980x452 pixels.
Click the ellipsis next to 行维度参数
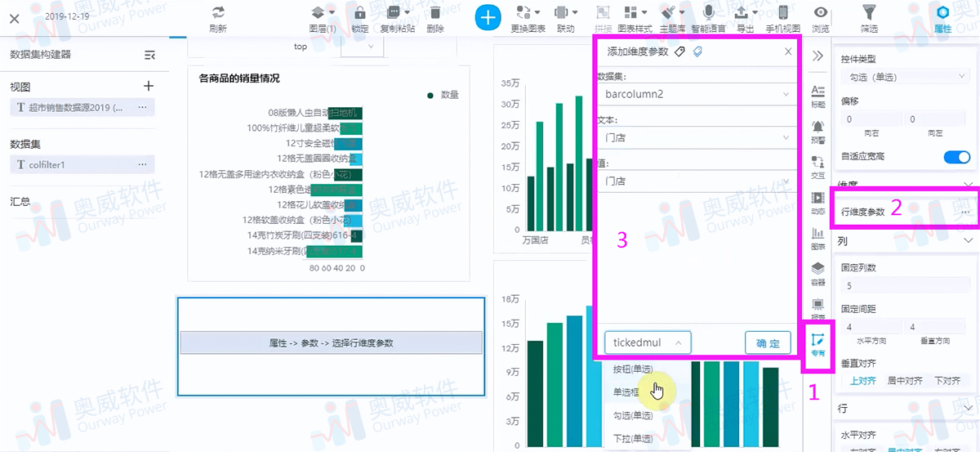coord(965,212)
